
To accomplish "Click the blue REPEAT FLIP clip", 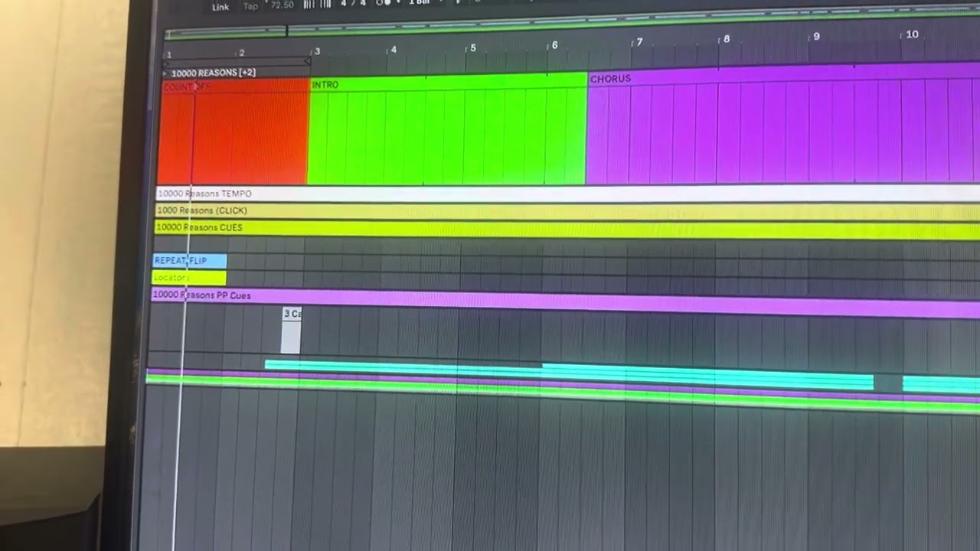I will click(x=190, y=261).
